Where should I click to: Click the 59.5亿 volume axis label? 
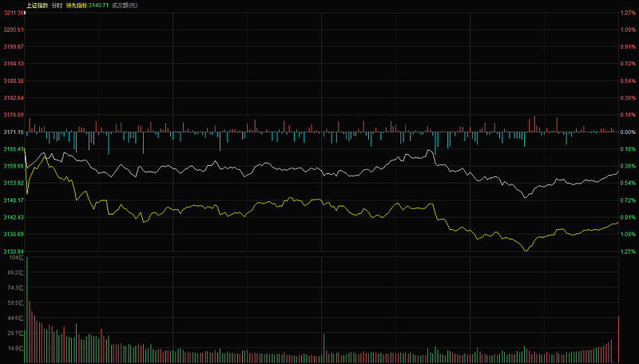[x=15, y=303]
